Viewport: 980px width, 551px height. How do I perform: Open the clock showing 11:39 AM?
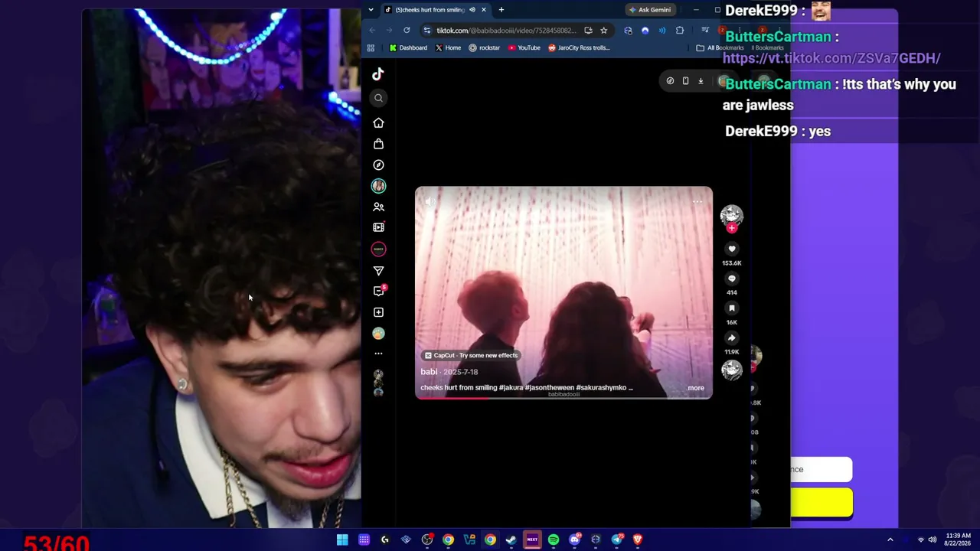click(x=959, y=540)
